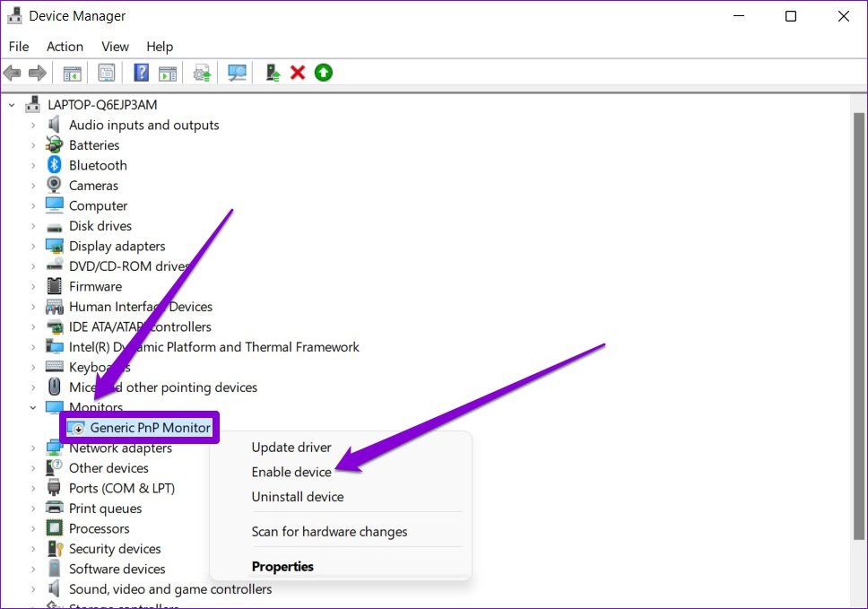This screenshot has height=609, width=868.
Task: Click the Uninstall device red X icon
Action: (298, 72)
